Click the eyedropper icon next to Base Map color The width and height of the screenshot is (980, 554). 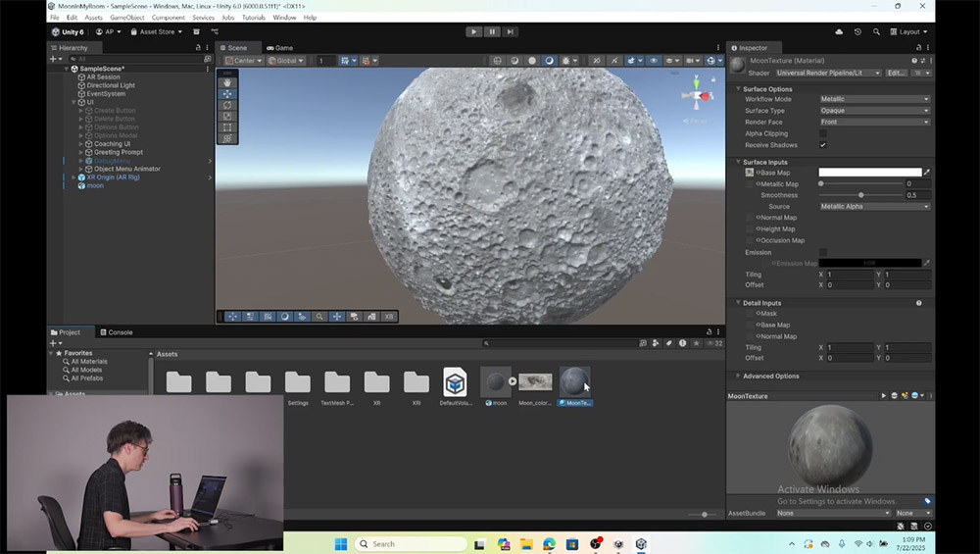[926, 173]
